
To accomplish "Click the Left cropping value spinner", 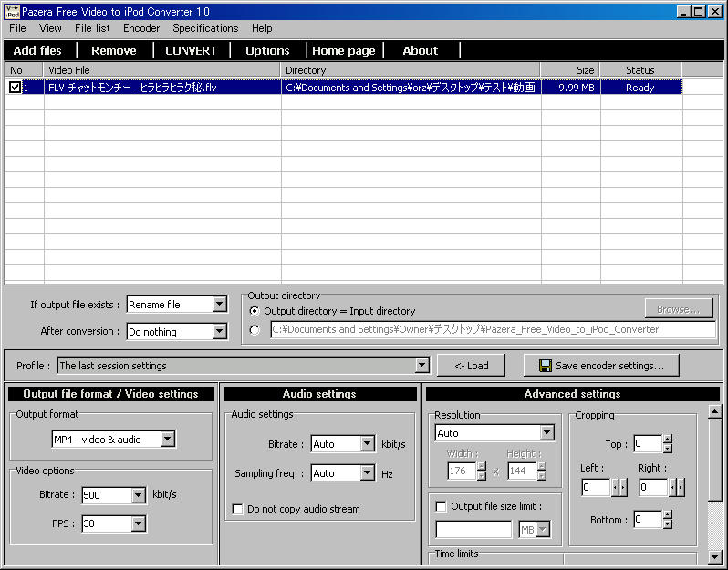I will point(619,487).
